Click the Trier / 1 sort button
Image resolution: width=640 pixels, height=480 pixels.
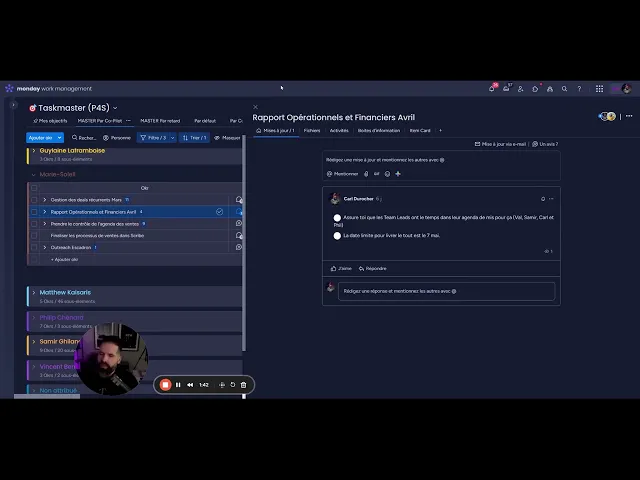pyautogui.click(x=194, y=138)
